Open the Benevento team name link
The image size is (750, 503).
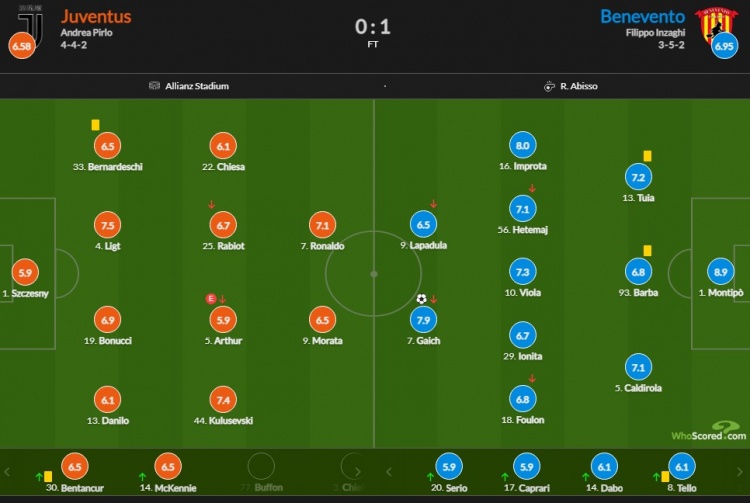coord(642,17)
